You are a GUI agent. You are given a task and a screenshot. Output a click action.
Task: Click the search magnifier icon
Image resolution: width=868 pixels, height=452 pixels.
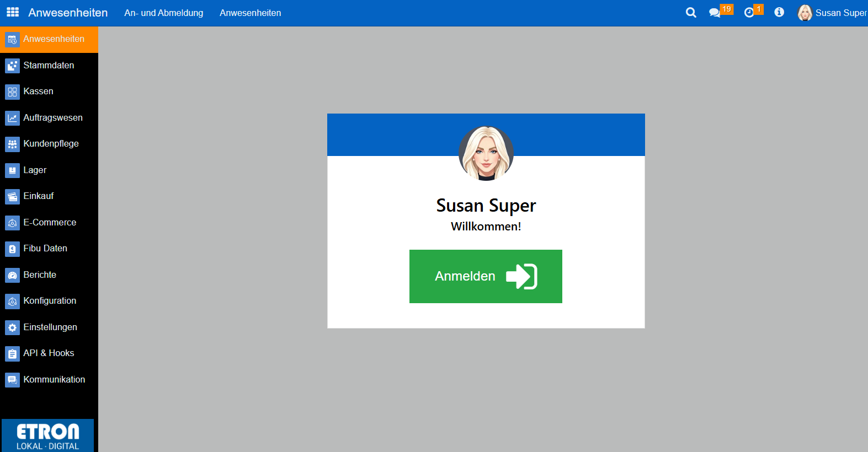(690, 13)
